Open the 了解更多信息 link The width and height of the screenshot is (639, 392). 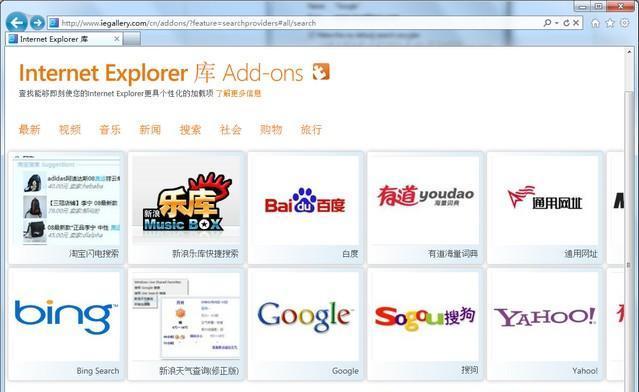(238, 93)
